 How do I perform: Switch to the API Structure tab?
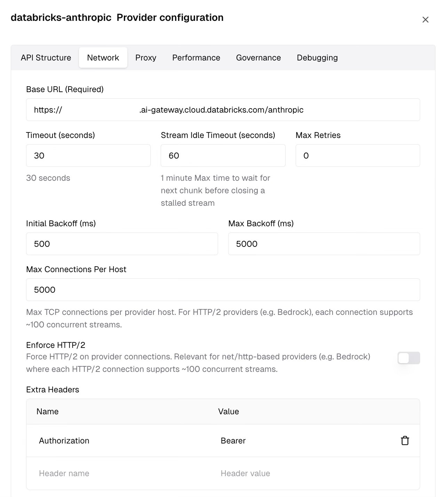point(46,58)
